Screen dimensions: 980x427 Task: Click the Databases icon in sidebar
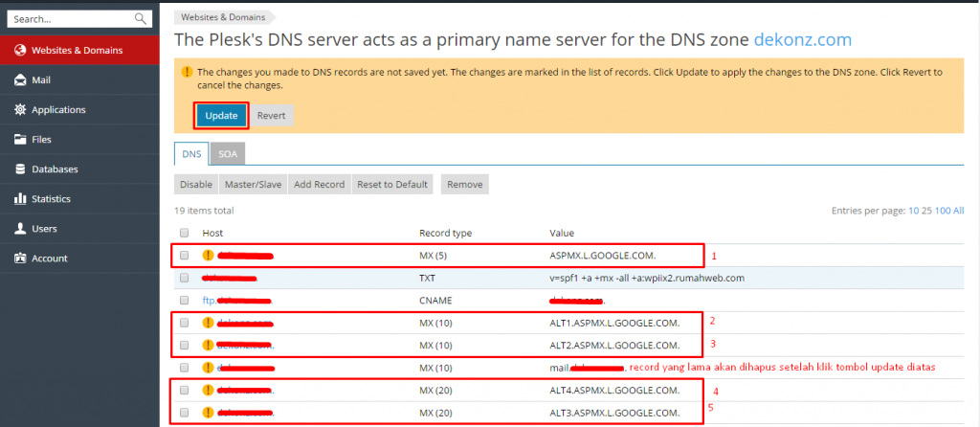(20, 169)
